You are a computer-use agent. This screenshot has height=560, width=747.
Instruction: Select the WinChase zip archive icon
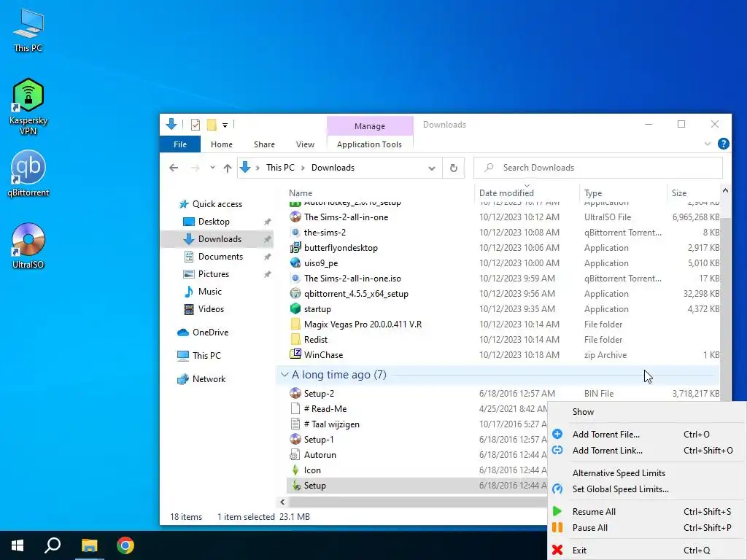[295, 354]
